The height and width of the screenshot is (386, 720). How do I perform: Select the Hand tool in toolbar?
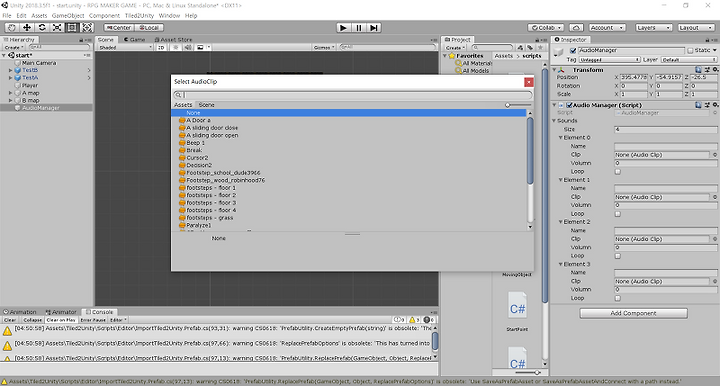(11, 28)
